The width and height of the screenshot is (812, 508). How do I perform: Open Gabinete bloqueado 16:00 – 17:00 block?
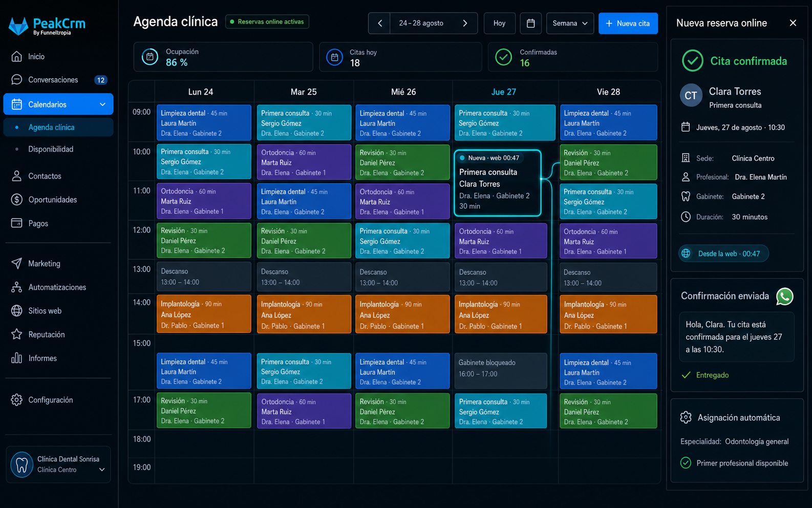[x=500, y=371]
